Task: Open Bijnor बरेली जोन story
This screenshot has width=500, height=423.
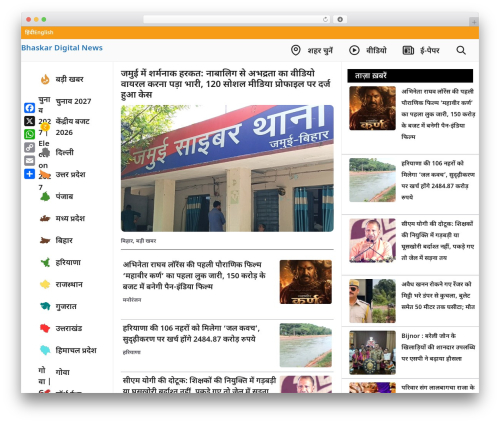Action: tap(438, 347)
